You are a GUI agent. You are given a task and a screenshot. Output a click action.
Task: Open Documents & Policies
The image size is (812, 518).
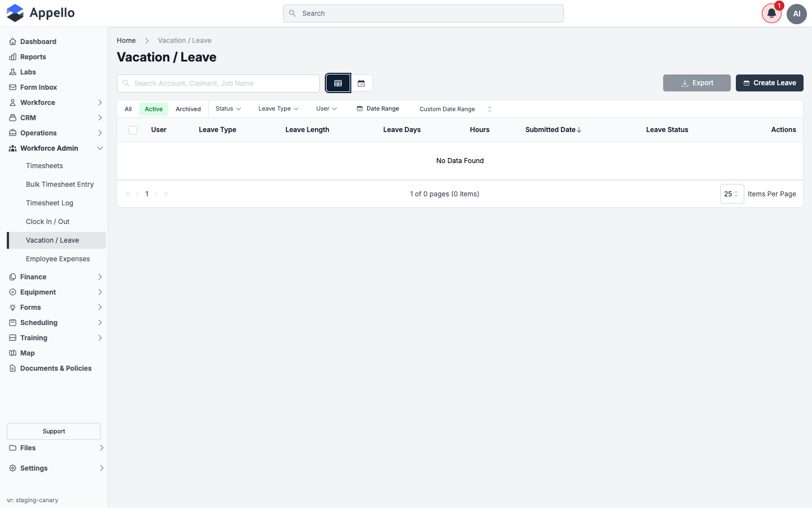tap(56, 368)
